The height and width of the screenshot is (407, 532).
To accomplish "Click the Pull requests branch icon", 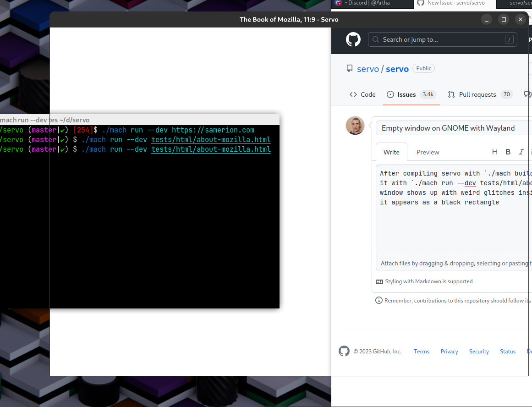I will point(450,94).
